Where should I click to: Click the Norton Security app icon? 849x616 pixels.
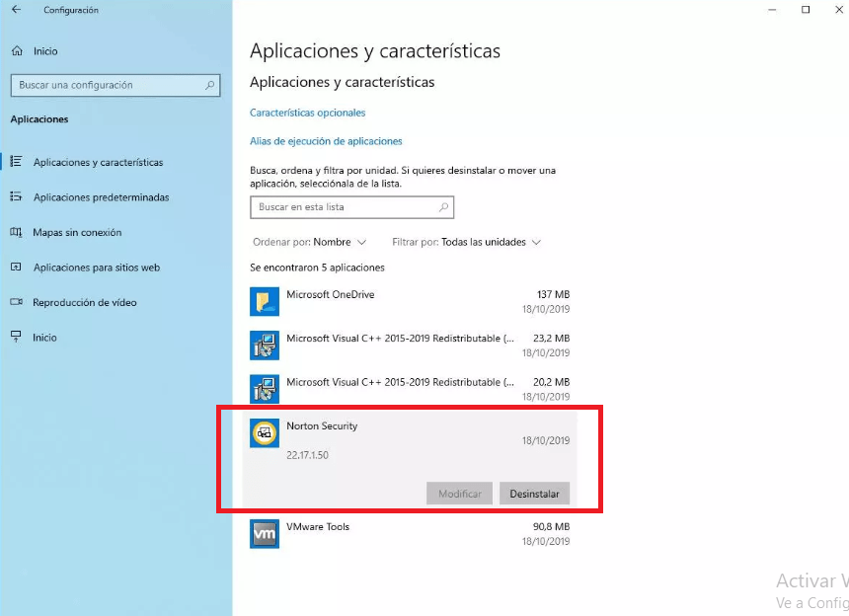tap(265, 433)
